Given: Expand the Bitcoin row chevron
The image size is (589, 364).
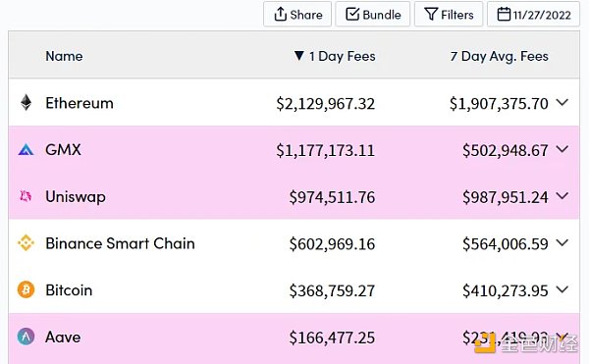Looking at the screenshot, I should coord(562,289).
